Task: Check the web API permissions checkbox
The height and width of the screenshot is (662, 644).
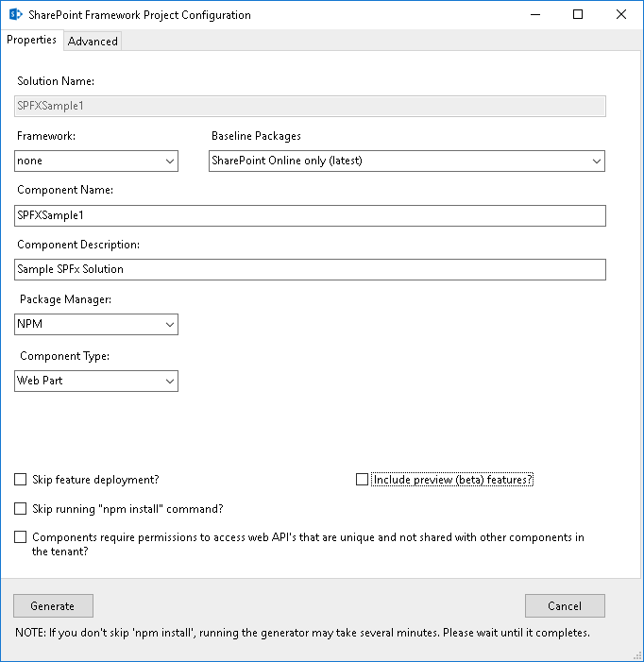Action: point(21,537)
